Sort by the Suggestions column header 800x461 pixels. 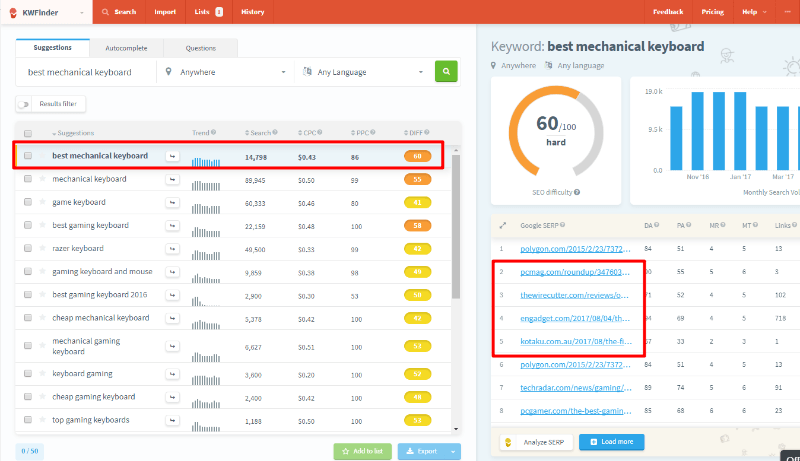click(73, 133)
